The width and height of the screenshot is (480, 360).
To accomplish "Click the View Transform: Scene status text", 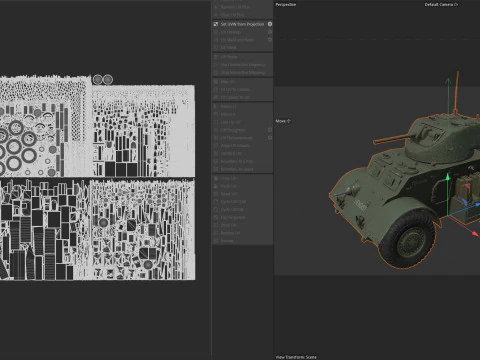I will point(296,357).
